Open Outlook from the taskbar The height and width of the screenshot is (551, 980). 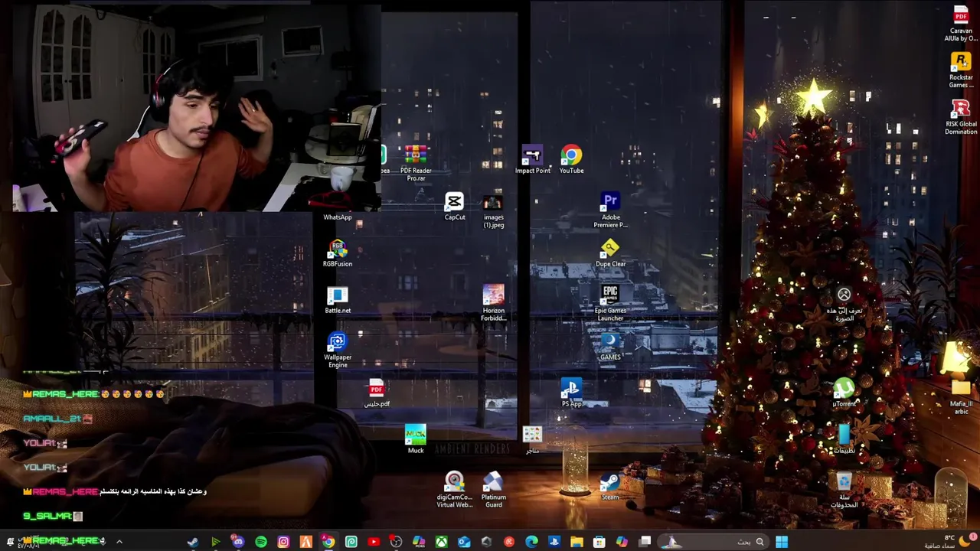click(464, 542)
